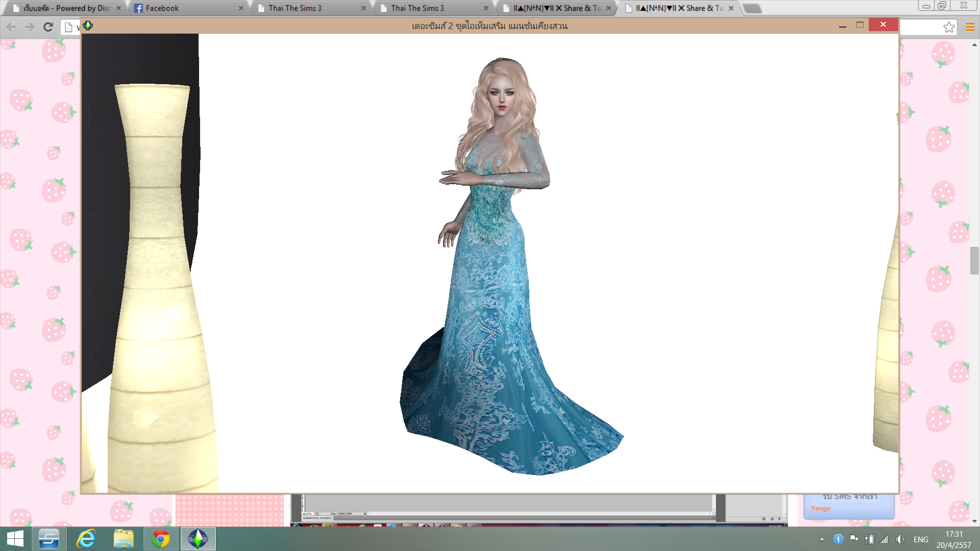Select the Sims 2 taskbar icon
Viewport: 980px width, 551px height.
tap(198, 539)
